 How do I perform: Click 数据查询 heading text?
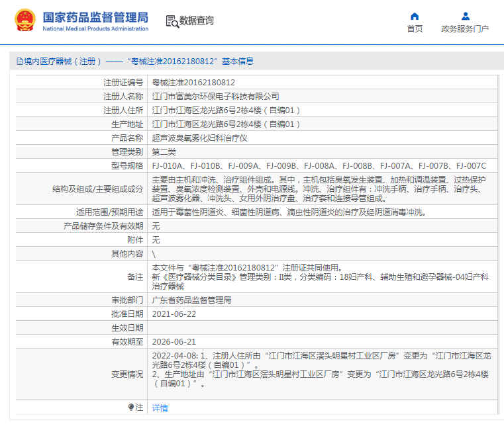(x=197, y=21)
